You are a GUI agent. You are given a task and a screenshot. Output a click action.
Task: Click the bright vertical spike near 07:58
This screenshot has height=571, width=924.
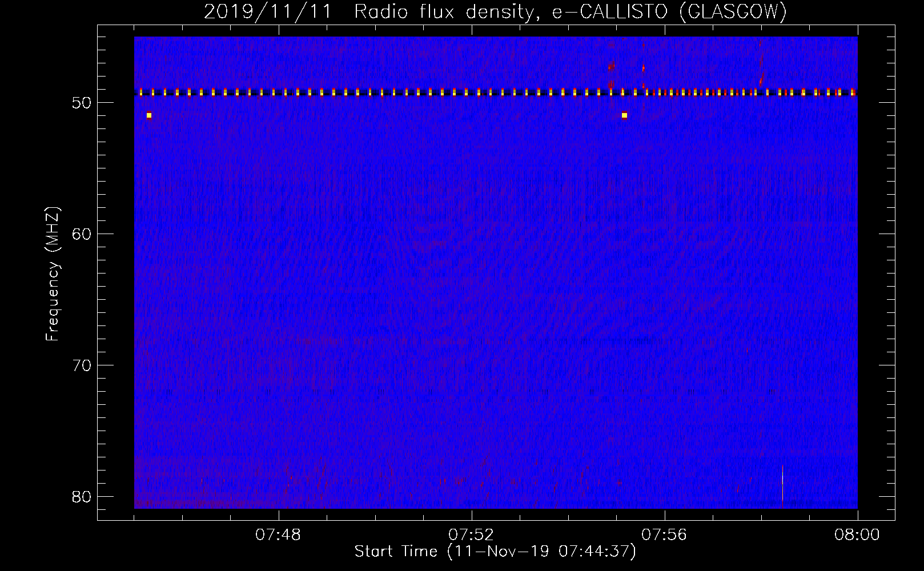(x=782, y=486)
